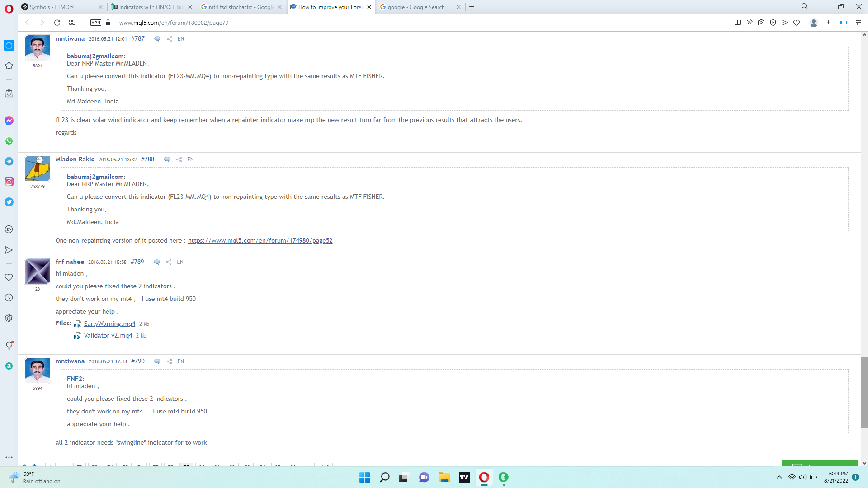This screenshot has height=488, width=868.
Task: Open Opera easy setup menu
Action: point(858,23)
